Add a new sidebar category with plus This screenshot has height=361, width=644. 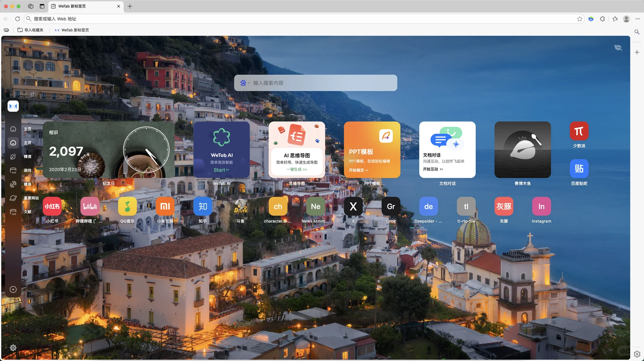pos(13,289)
